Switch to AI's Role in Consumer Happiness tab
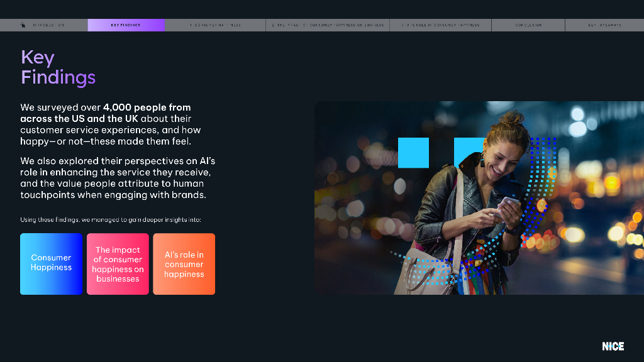 pyautogui.click(x=440, y=25)
